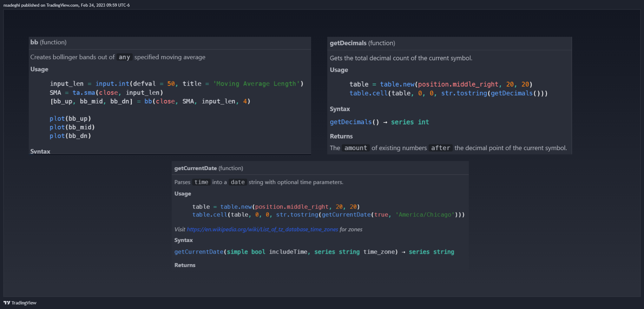Click the 'SMA = ta.sma(close, input_len)' code line
This screenshot has width=644, height=309.
click(106, 93)
